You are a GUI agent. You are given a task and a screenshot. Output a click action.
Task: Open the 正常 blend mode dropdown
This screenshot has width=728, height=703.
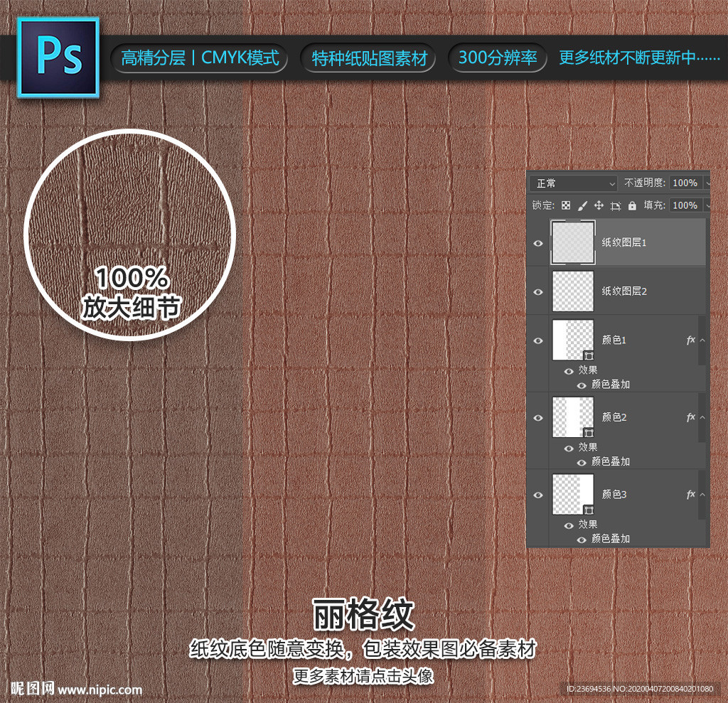[574, 183]
